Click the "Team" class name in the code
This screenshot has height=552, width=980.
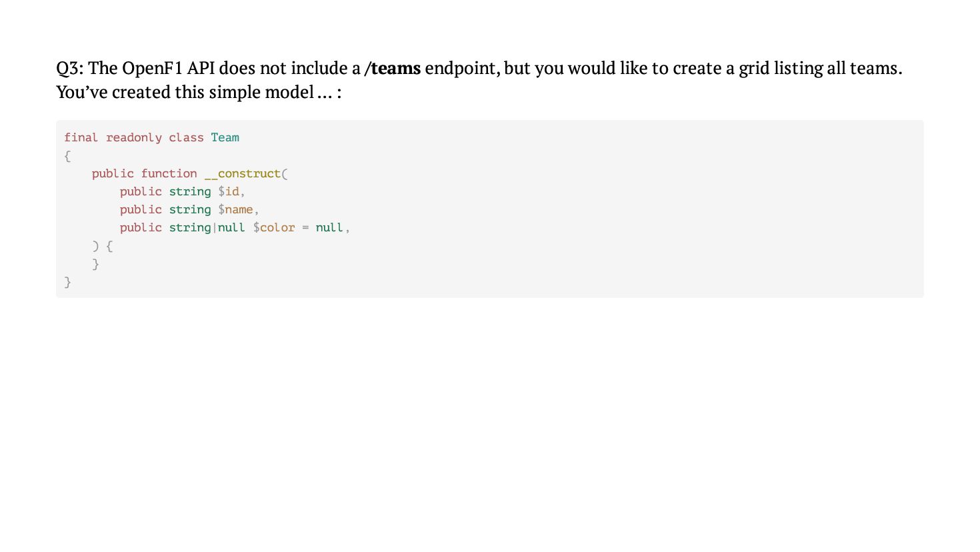[225, 138]
